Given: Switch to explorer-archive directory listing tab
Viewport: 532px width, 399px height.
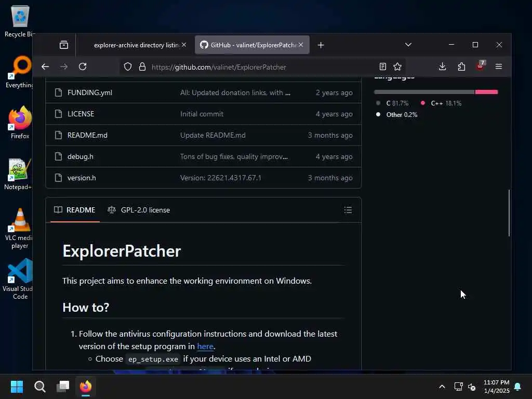Looking at the screenshot, I should point(136,45).
